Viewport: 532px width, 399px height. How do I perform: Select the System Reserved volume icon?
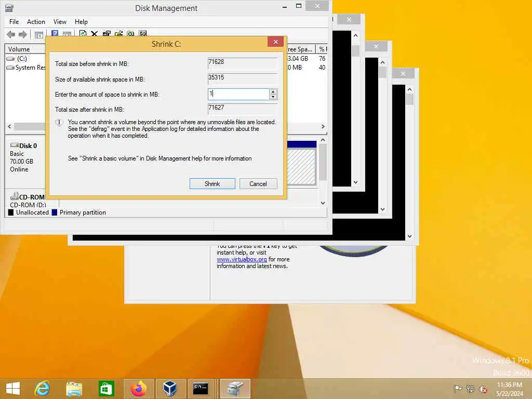point(10,68)
